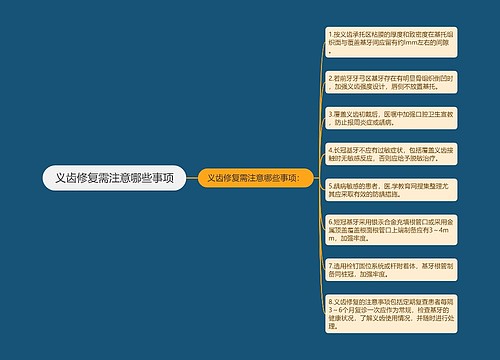Click note 7 about 栓钉固位系统

(x=391, y=270)
